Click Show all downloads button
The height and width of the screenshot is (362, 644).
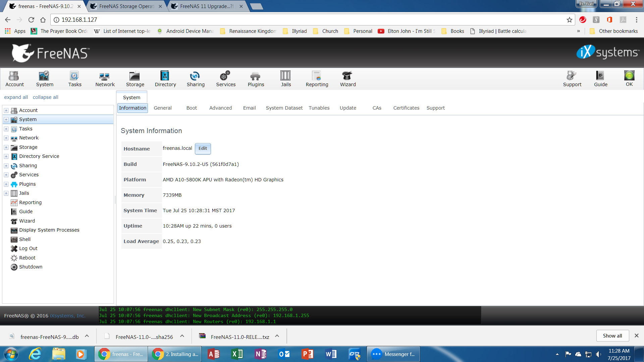[612, 336]
